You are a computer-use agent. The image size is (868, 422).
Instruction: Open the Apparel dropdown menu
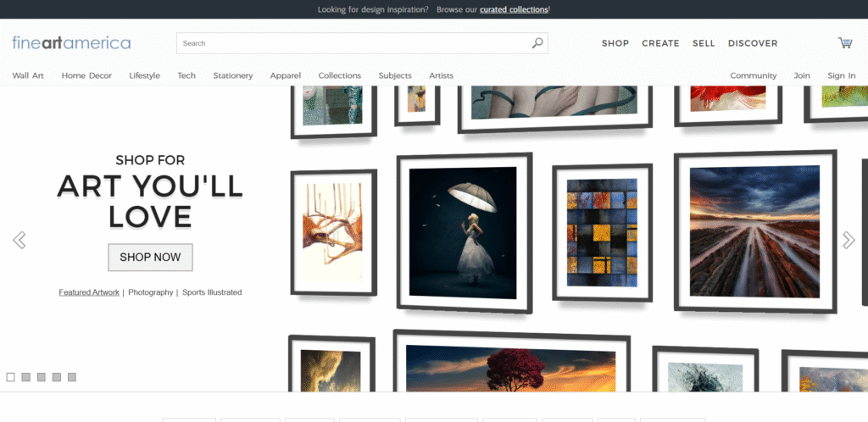[x=286, y=75]
